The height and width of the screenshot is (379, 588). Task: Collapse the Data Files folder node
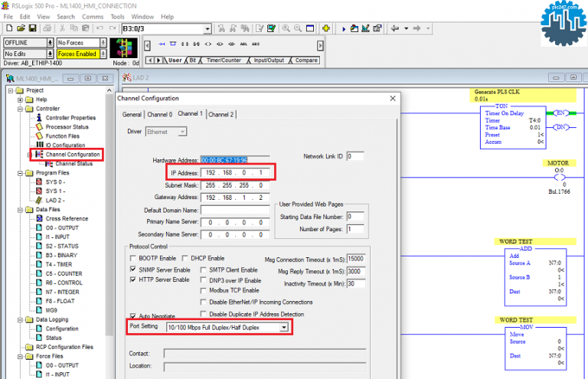(x=20, y=210)
